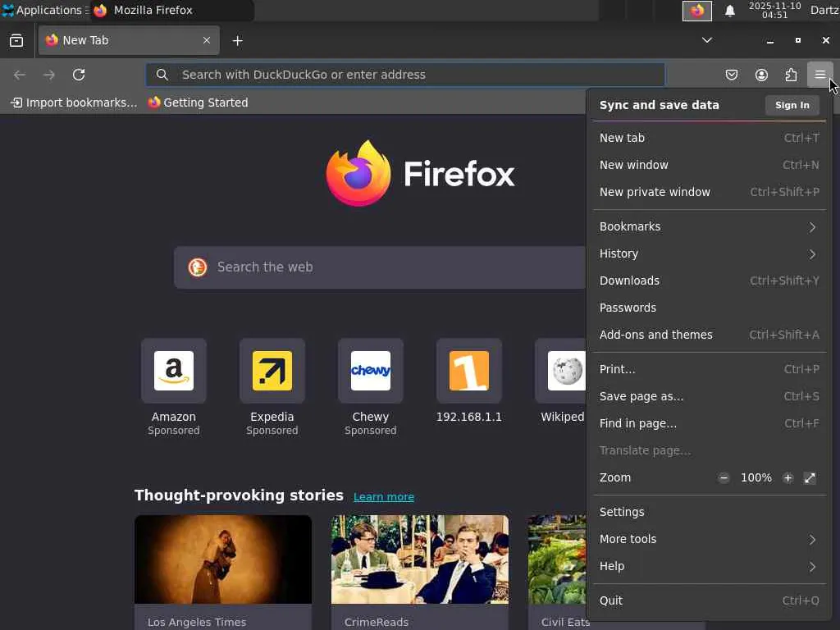Click the DuckDuckGo logo in search box
840x630 pixels.
pyautogui.click(x=197, y=267)
